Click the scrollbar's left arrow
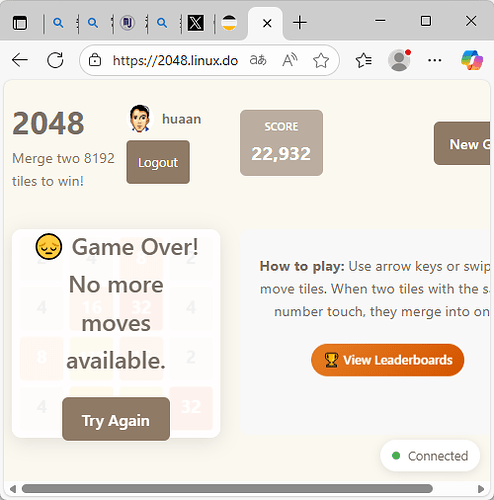Image resolution: width=494 pixels, height=500 pixels. tap(13, 489)
